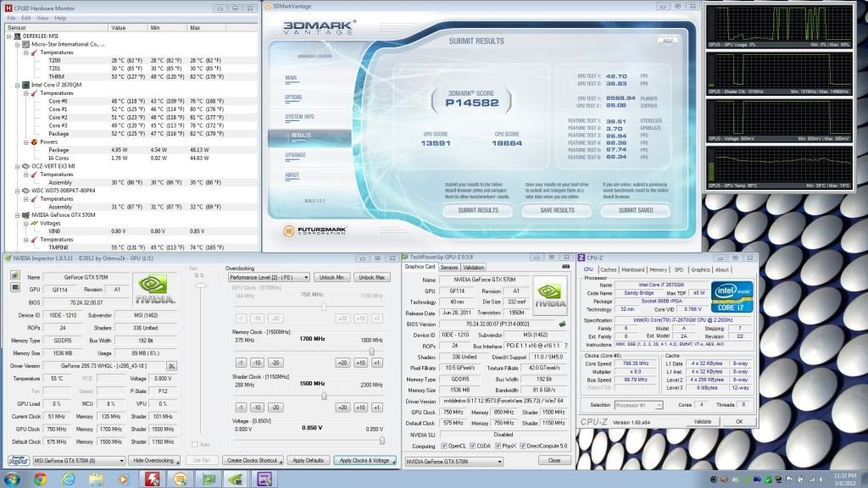Click the BIOS save chip icon in GPU-Z
The image size is (868, 488).
click(x=563, y=324)
